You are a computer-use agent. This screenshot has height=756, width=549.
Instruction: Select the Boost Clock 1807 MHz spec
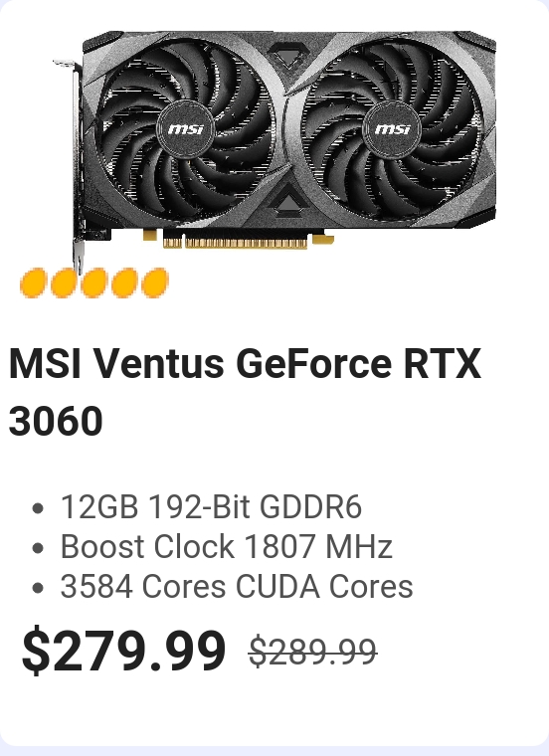(226, 547)
